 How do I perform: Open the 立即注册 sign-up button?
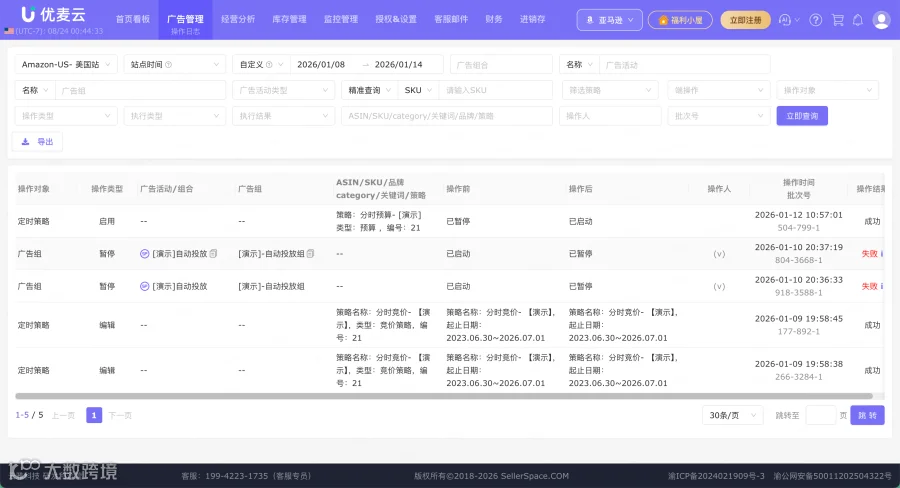click(x=745, y=20)
